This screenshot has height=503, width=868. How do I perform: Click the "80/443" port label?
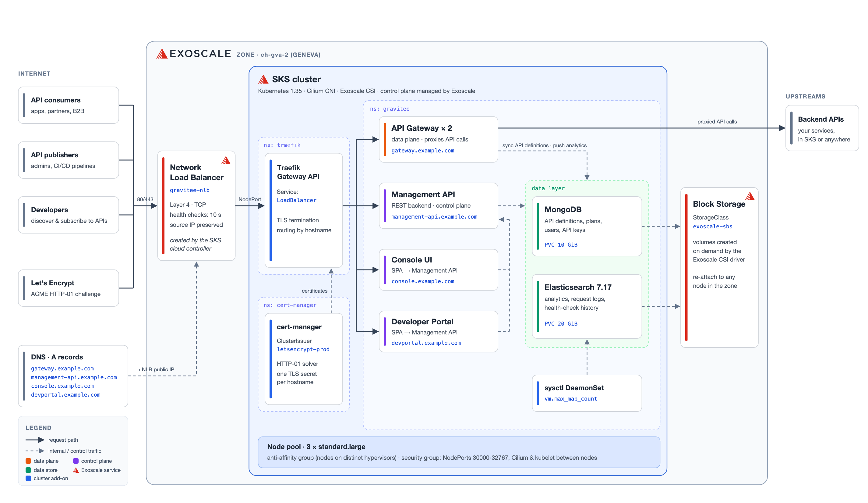(145, 199)
